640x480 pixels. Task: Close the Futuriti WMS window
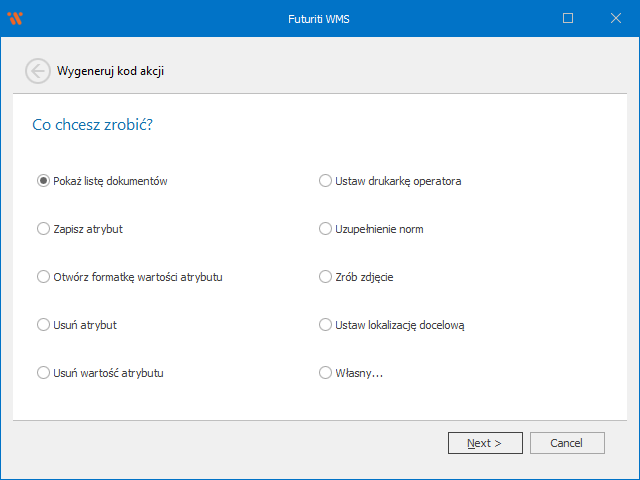613,18
